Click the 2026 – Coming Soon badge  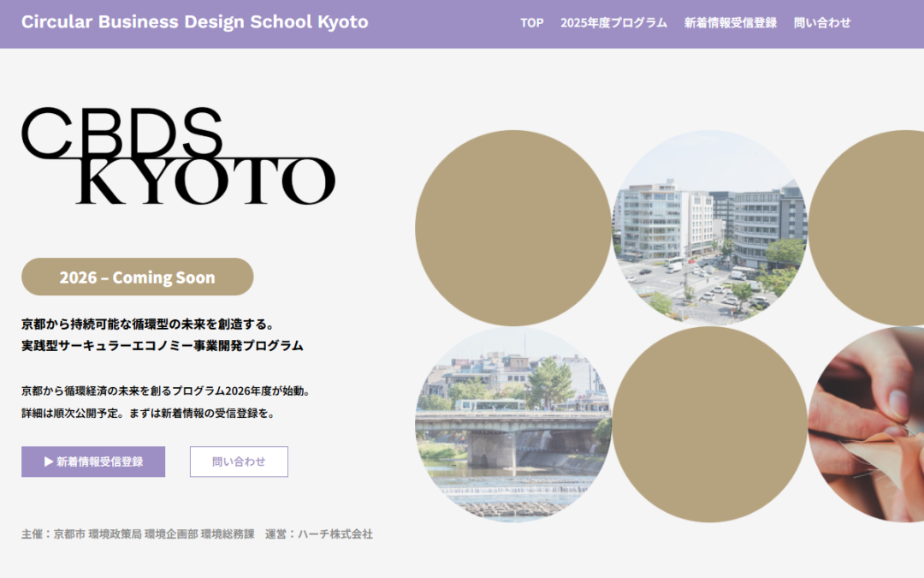137,277
